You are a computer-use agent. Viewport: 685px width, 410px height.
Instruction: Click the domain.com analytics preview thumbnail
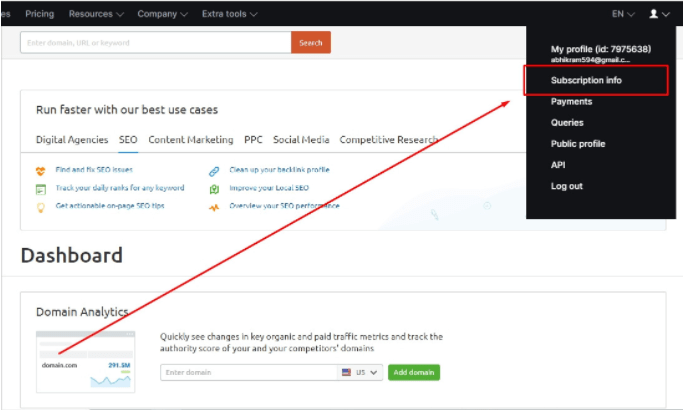point(85,362)
